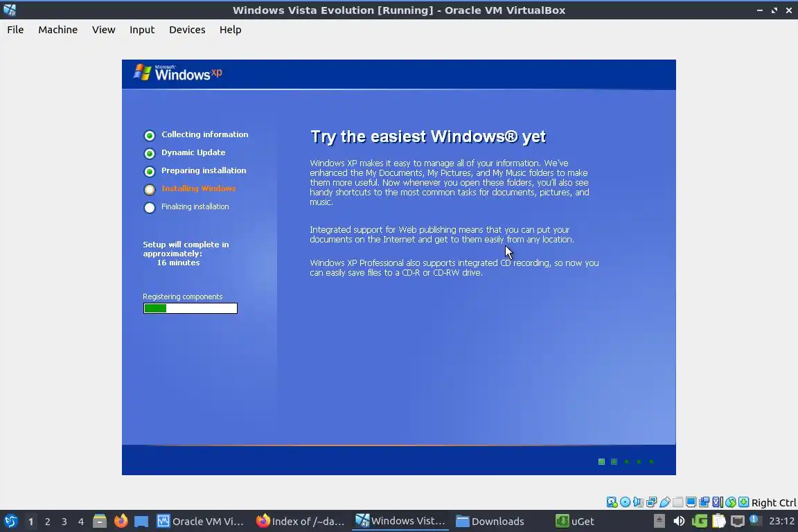
Task: Click the network adapters status icon
Action: click(x=651, y=502)
